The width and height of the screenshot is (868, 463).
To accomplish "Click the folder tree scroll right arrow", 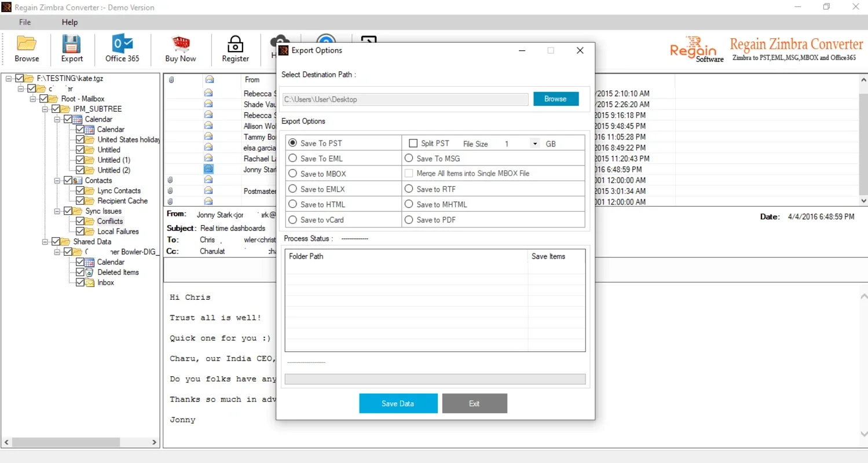I will click(154, 442).
